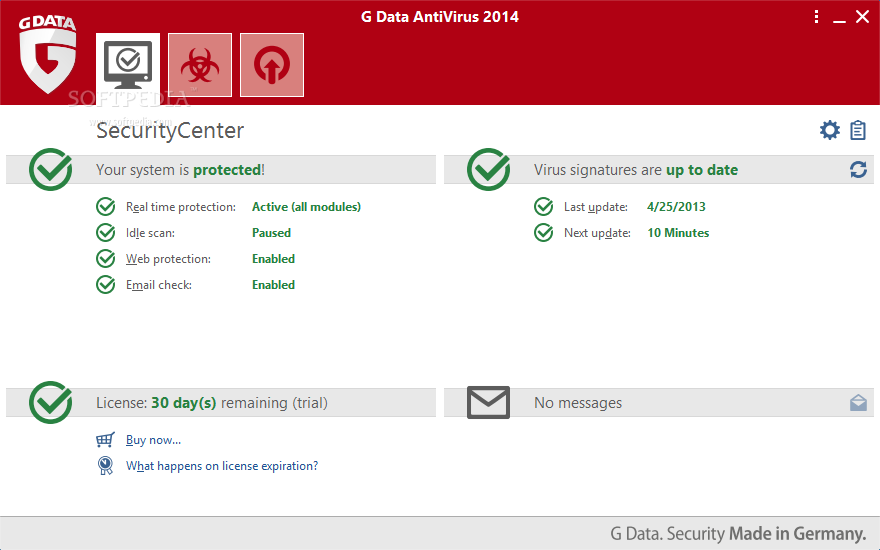Select the Idle scan label
The image size is (880, 550).
[150, 233]
